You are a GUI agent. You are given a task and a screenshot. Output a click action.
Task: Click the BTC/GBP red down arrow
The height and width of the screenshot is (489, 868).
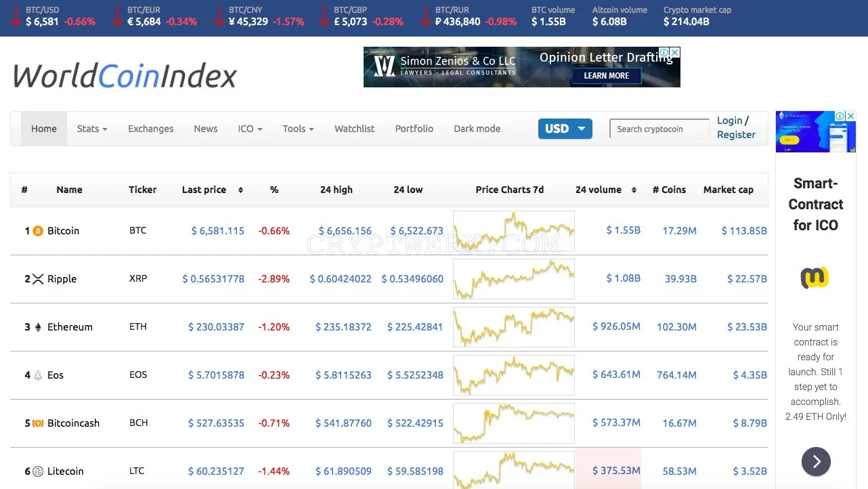(324, 16)
